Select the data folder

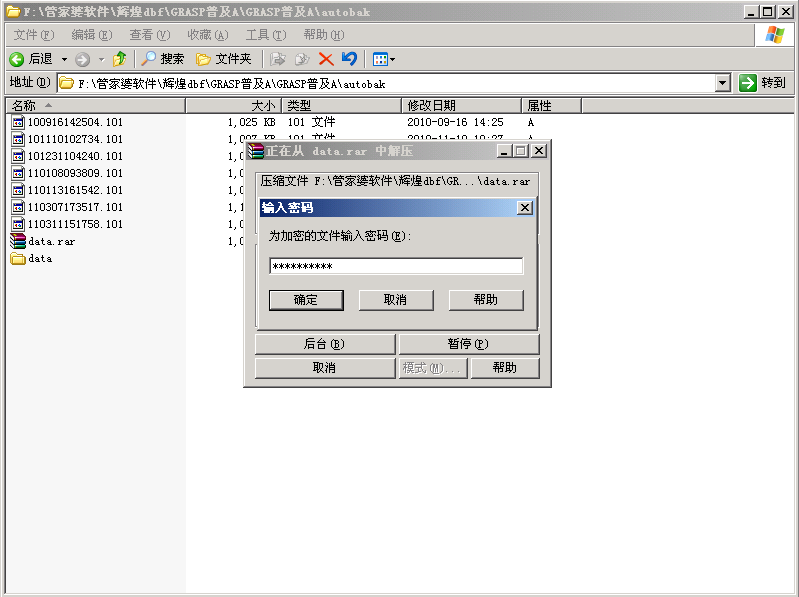pos(39,258)
